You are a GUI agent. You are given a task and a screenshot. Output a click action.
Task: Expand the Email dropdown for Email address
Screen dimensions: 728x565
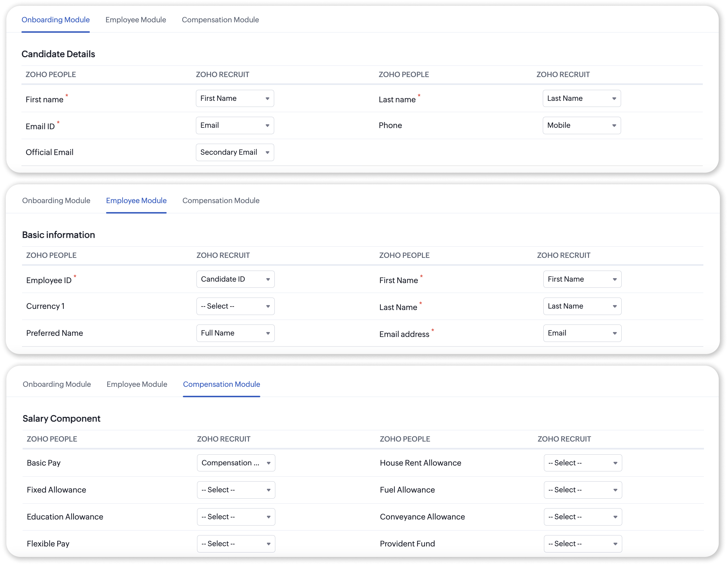(582, 333)
